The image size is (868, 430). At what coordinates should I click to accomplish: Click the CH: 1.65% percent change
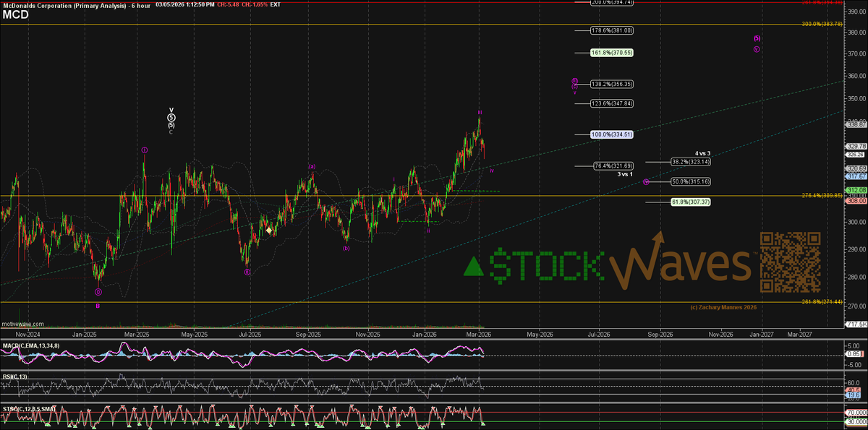255,4
